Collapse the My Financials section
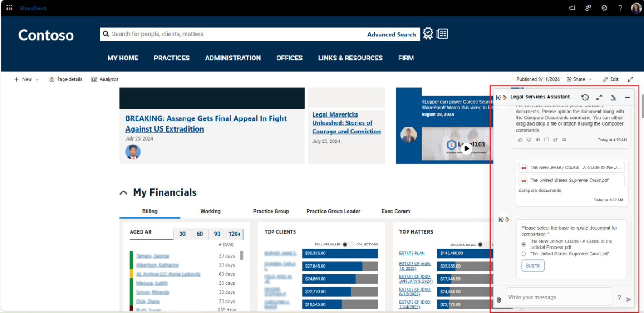Screen dimensions: 644x313 coord(123,193)
